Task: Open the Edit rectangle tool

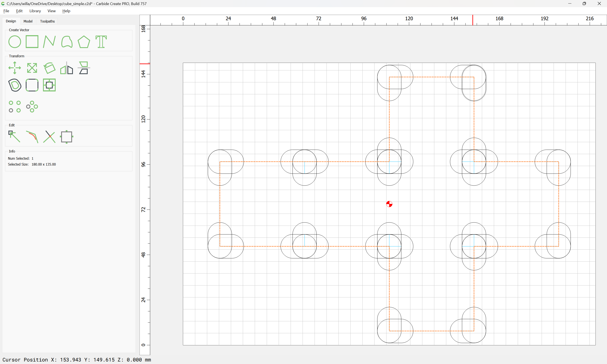Action: 66,137
